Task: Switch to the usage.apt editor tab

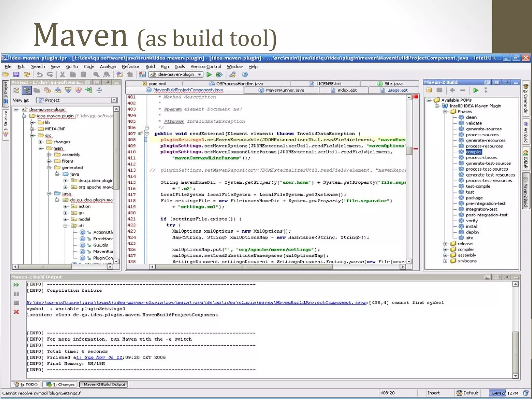Action: pos(394,90)
